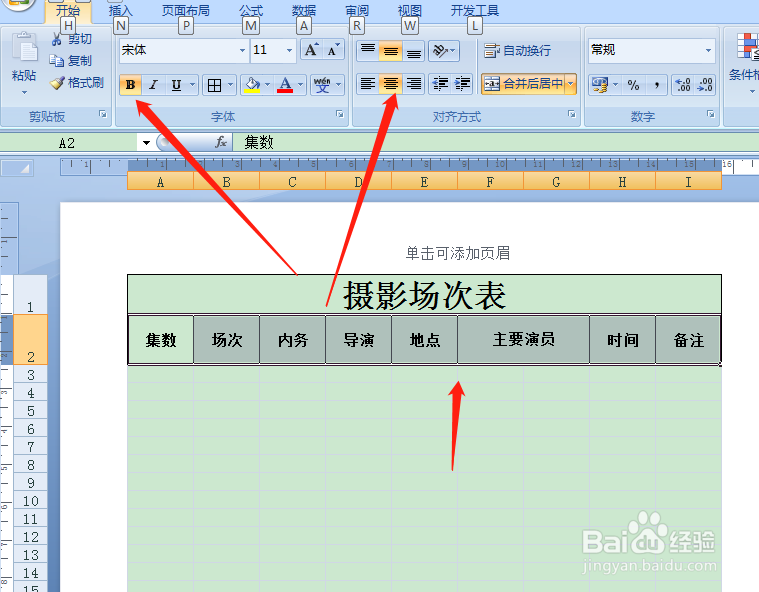
Task: Apply borders with the border grid icon
Action: tap(214, 85)
